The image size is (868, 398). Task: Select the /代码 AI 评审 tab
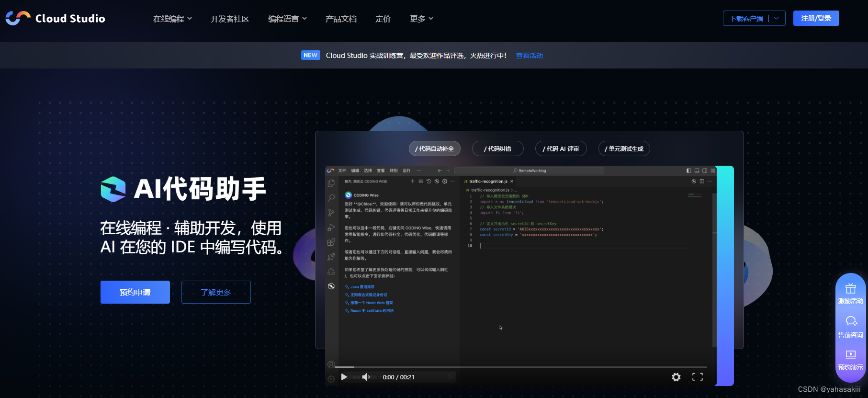[x=561, y=148]
